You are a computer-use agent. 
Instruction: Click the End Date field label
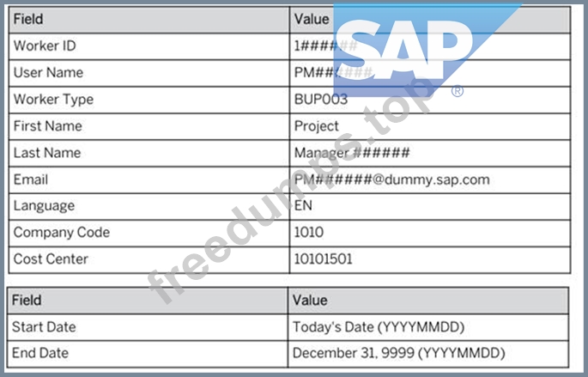40,353
